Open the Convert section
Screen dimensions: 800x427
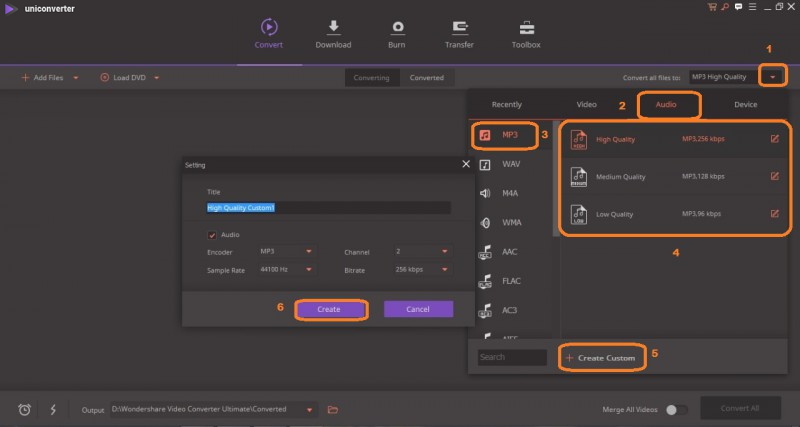coord(268,34)
